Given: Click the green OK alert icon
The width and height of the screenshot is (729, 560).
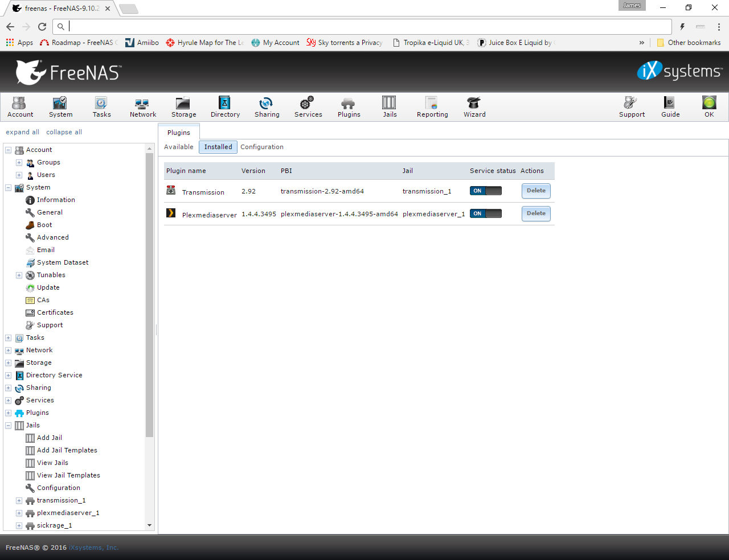Looking at the screenshot, I should click(709, 106).
